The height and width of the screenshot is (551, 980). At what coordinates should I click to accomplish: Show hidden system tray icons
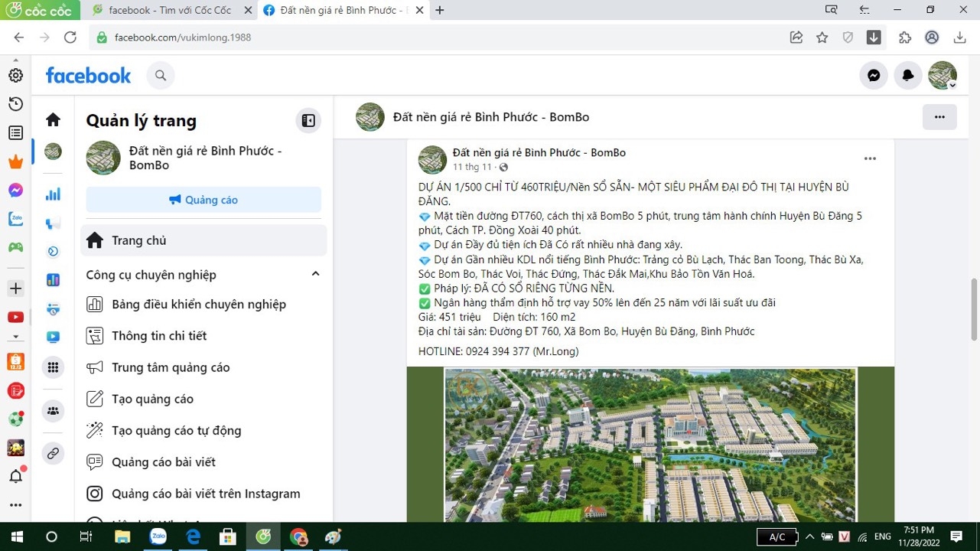click(809, 536)
